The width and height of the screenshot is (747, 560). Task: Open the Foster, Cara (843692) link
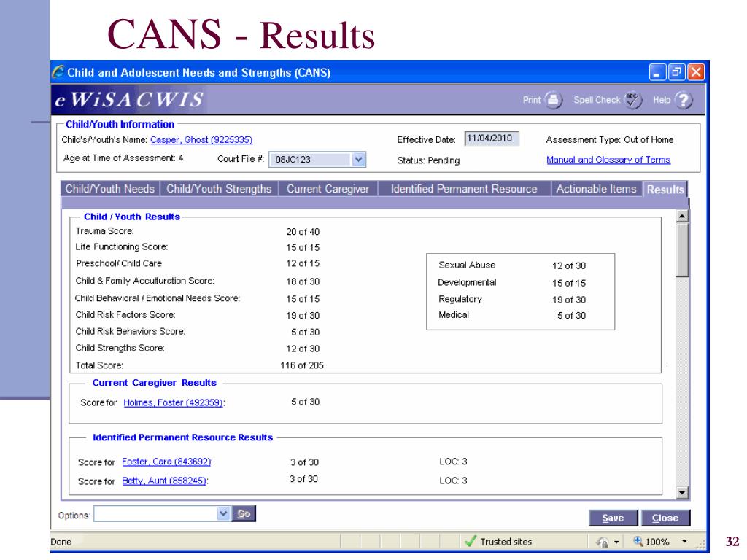[166, 462]
